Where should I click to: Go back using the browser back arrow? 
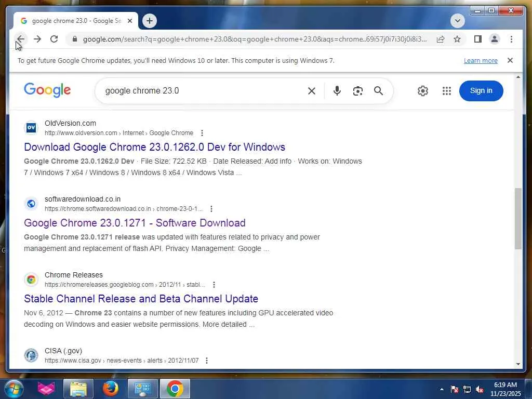(x=21, y=39)
